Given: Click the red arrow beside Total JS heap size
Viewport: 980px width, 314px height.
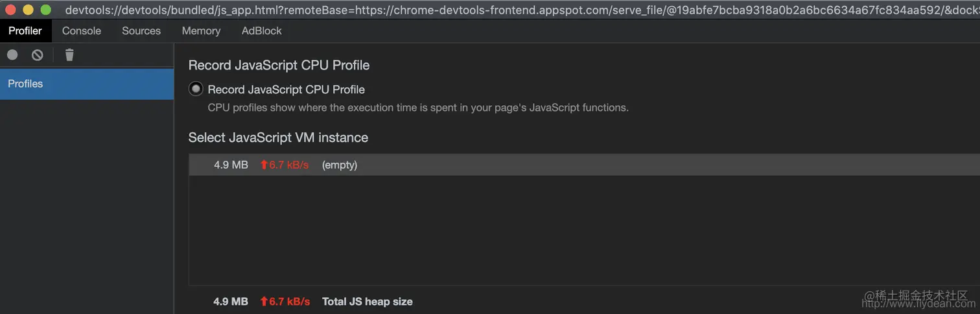Looking at the screenshot, I should [264, 302].
